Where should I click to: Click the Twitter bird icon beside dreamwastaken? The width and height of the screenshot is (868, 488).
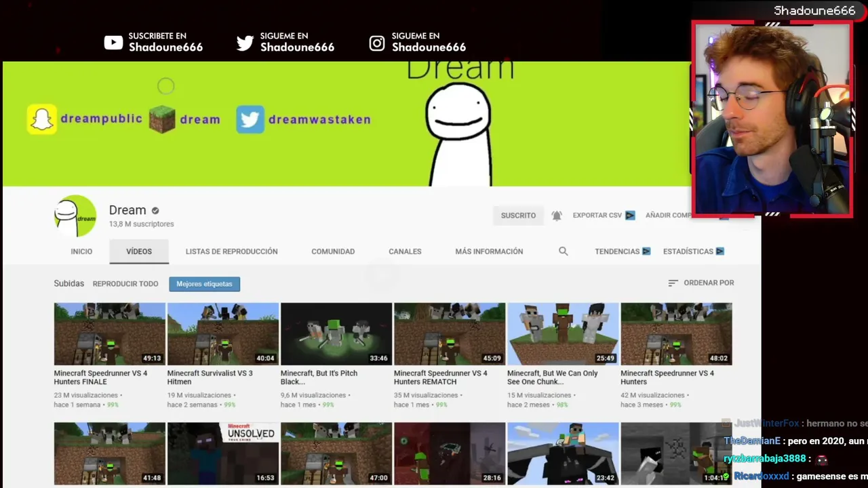point(250,119)
